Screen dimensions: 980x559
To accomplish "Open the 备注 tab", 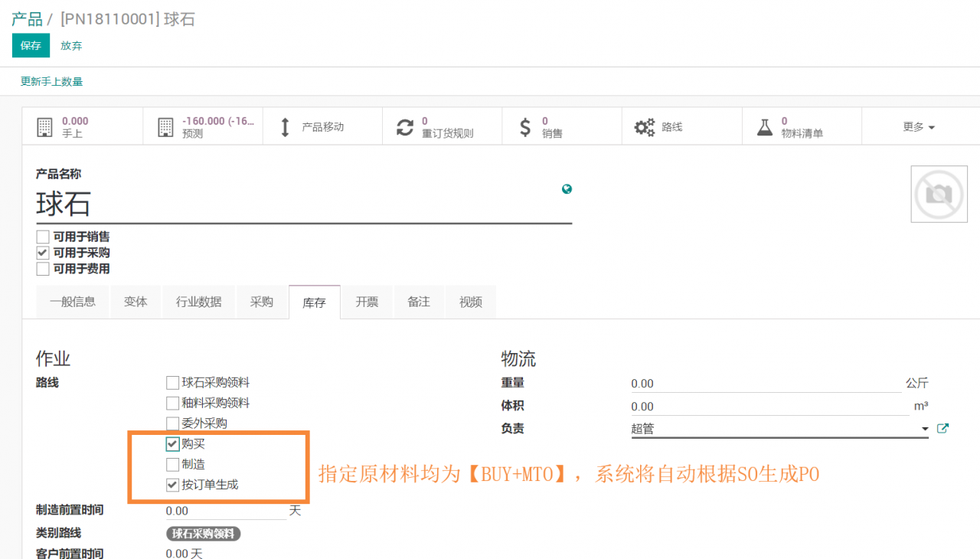I will [419, 302].
